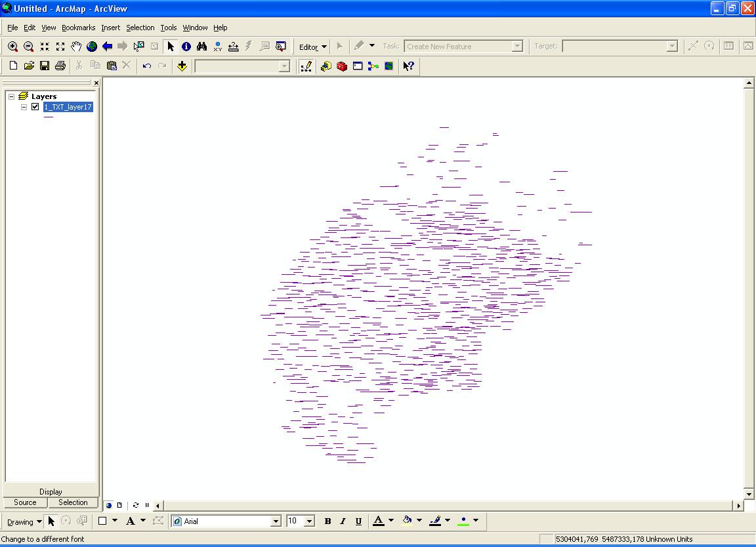Screen dimensions: 756x547
Task: Print the current map
Action: point(60,66)
